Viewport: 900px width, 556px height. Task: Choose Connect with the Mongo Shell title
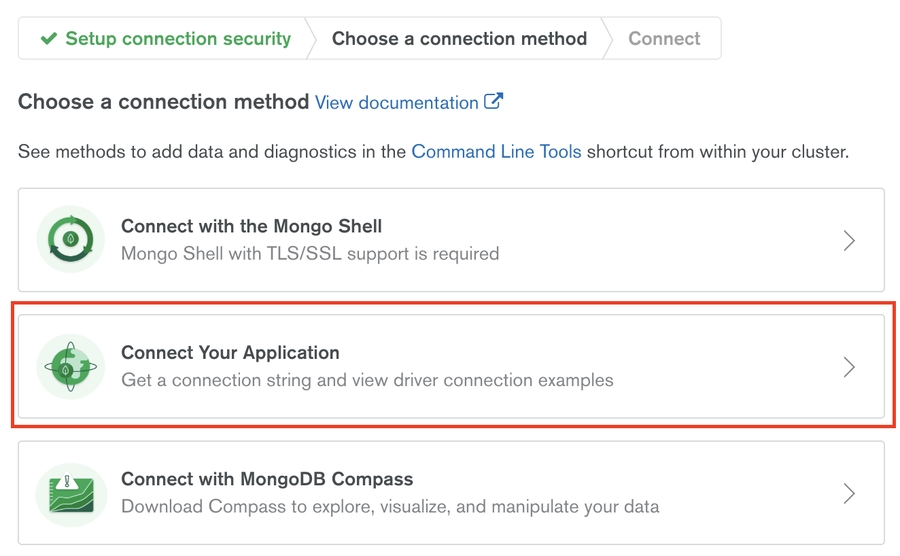coord(251,226)
